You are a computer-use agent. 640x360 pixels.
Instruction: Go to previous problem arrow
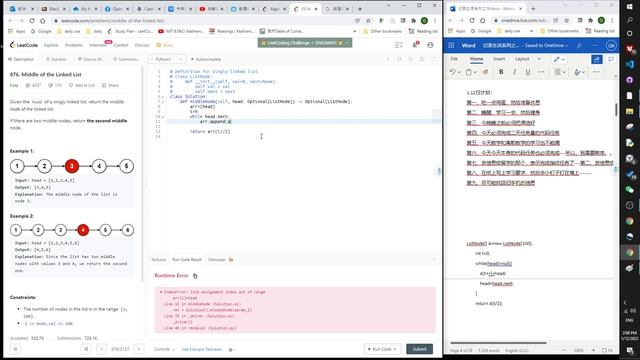[102, 349]
